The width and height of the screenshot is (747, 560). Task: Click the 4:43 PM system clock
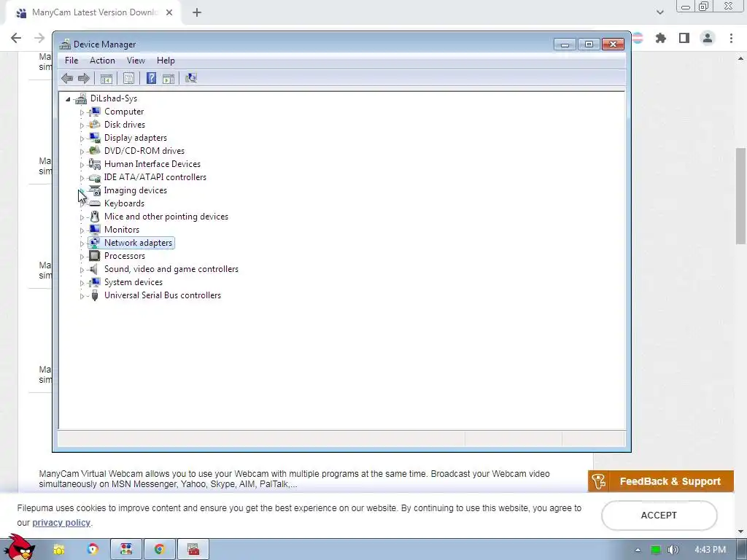710,550
